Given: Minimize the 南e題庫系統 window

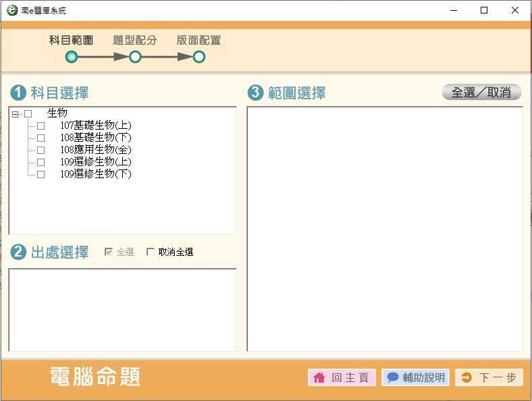Looking at the screenshot, I should [x=454, y=11].
